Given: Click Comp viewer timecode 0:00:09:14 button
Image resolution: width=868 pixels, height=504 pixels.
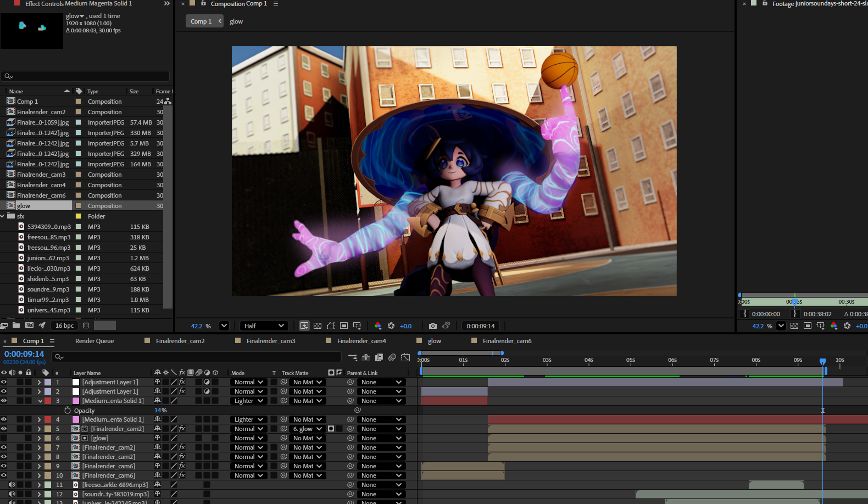Looking at the screenshot, I should [x=481, y=326].
